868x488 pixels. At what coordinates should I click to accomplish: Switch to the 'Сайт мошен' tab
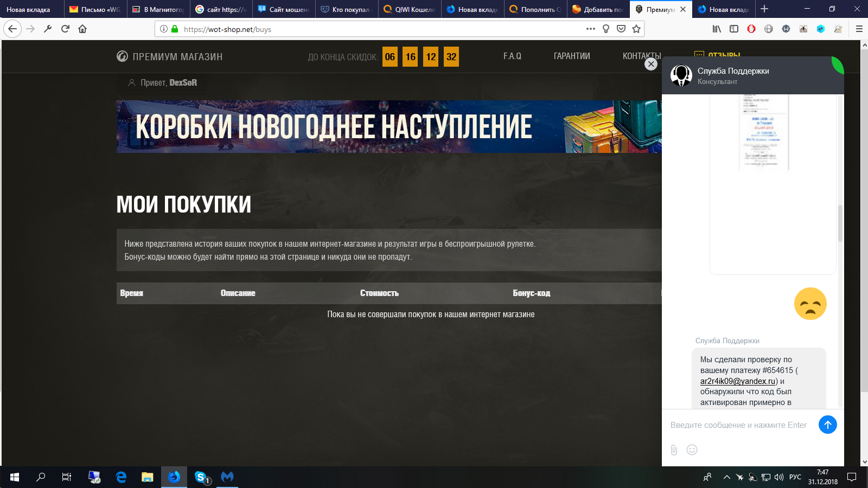pyautogui.click(x=284, y=9)
